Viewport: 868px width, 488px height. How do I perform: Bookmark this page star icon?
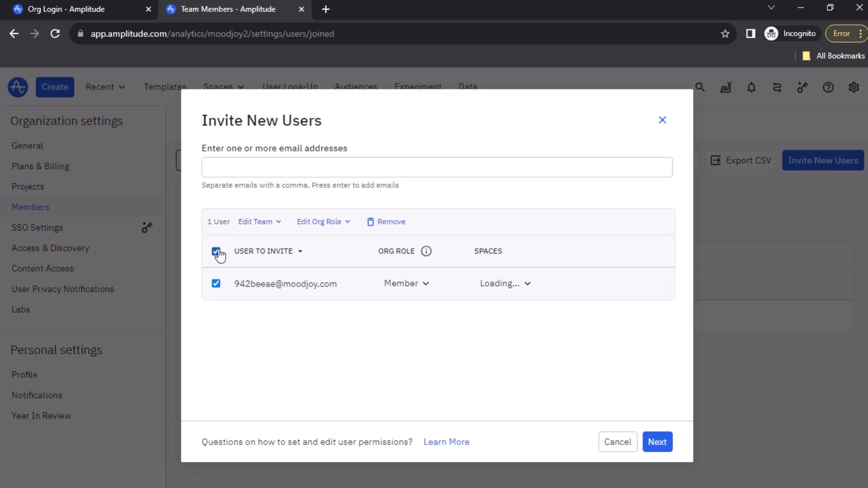[x=725, y=33]
